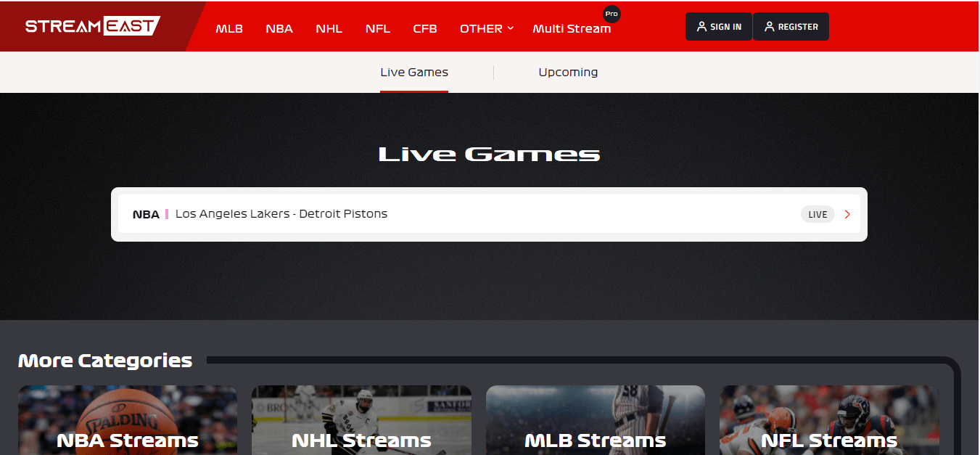The width and height of the screenshot is (980, 455).
Task: Click the StreamEast logo
Action: tap(93, 26)
